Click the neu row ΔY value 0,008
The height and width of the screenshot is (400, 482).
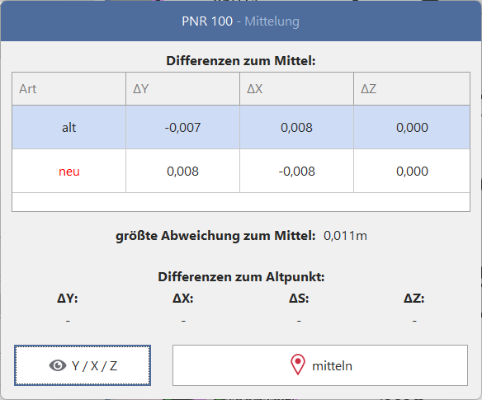point(183,171)
